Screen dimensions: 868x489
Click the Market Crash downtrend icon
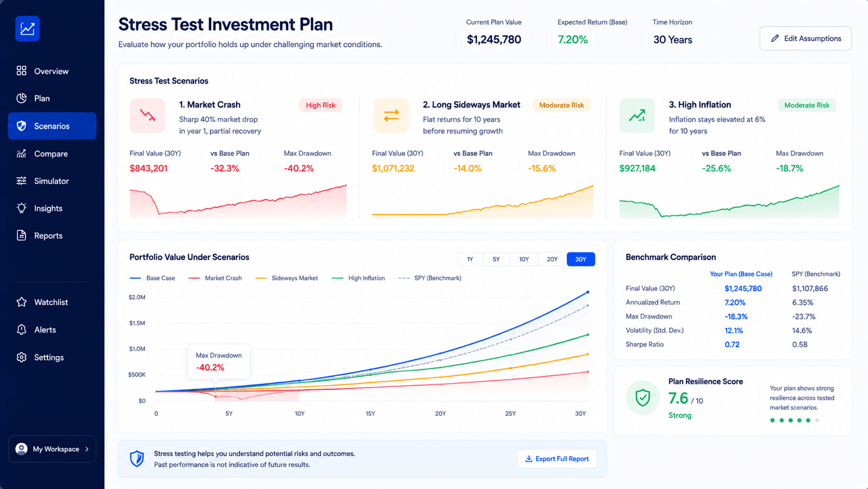147,115
